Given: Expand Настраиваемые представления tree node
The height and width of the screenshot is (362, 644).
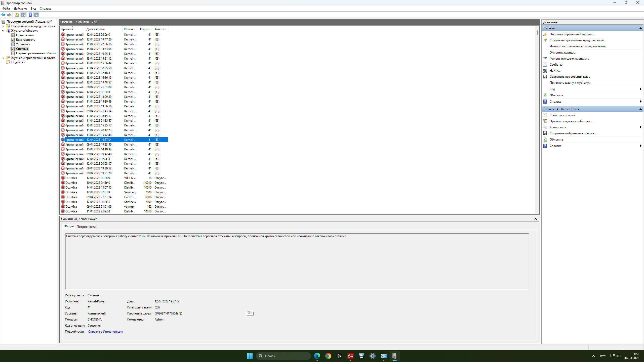Looking at the screenshot, I should pyautogui.click(x=3, y=26).
